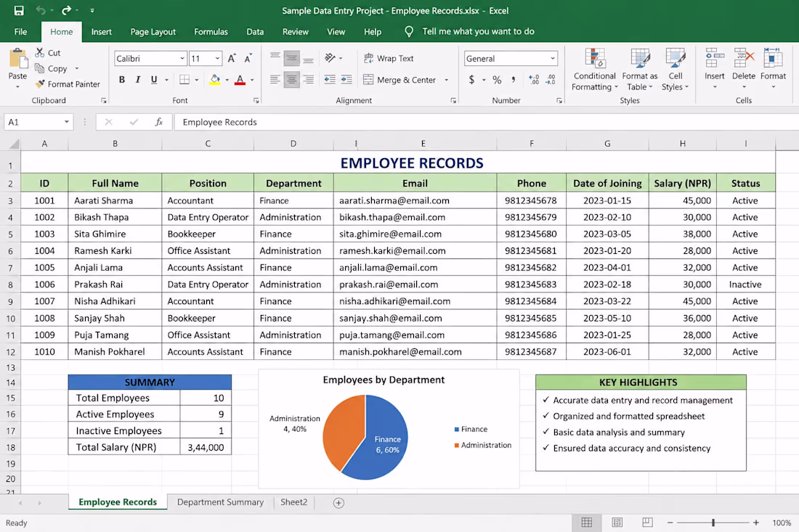Open Cell Styles gallery
This screenshot has width=799, height=532.
676,70
